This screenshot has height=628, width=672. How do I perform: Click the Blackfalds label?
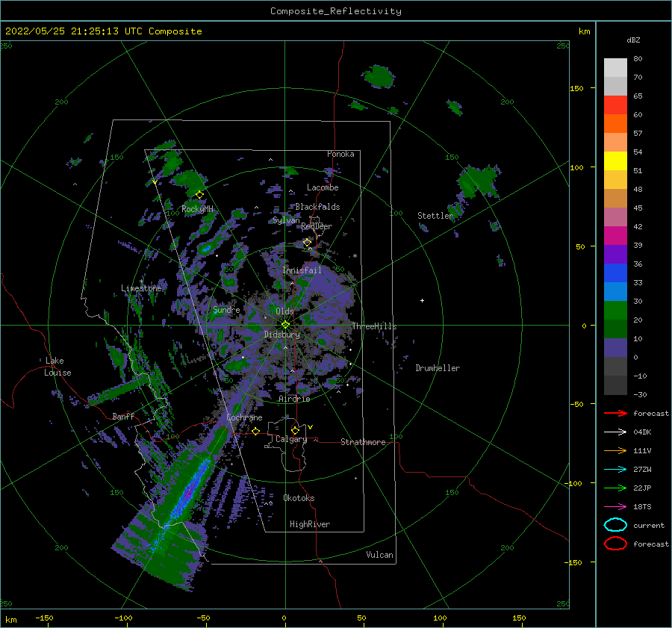point(317,207)
